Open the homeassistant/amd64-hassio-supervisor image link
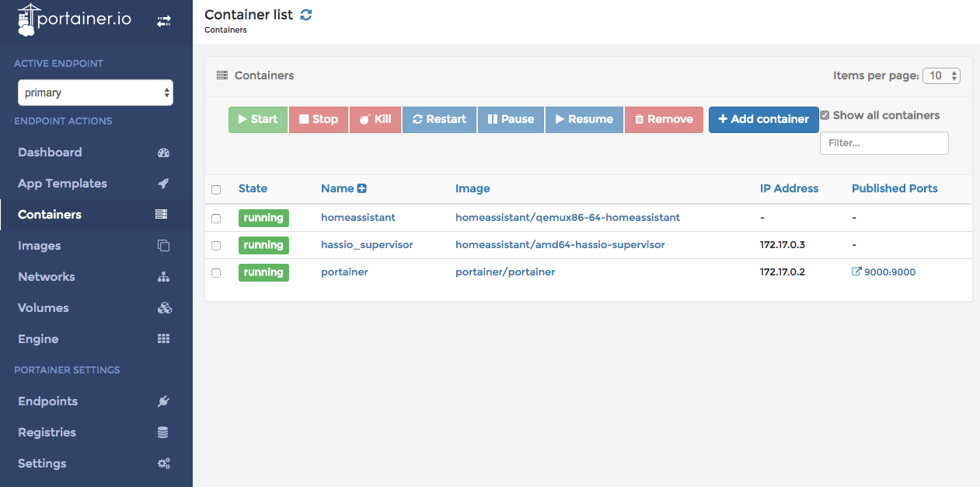 [x=560, y=245]
